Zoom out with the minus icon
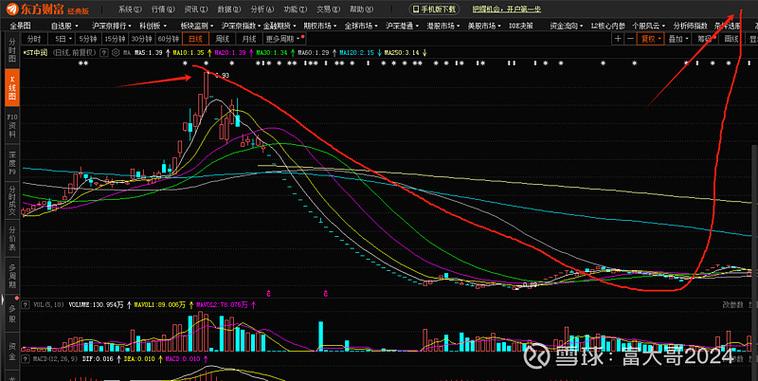 click(x=630, y=39)
